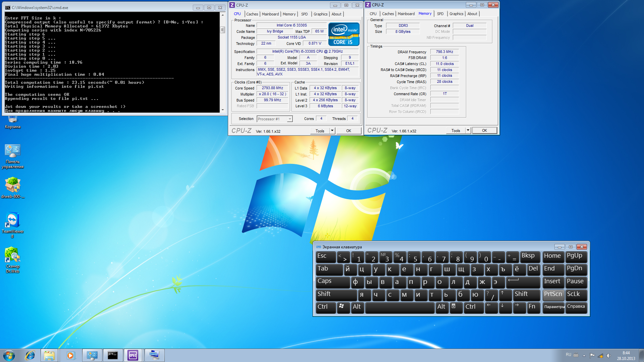Click the on-screen keyboard title icon
The image size is (644, 362).
(x=319, y=247)
